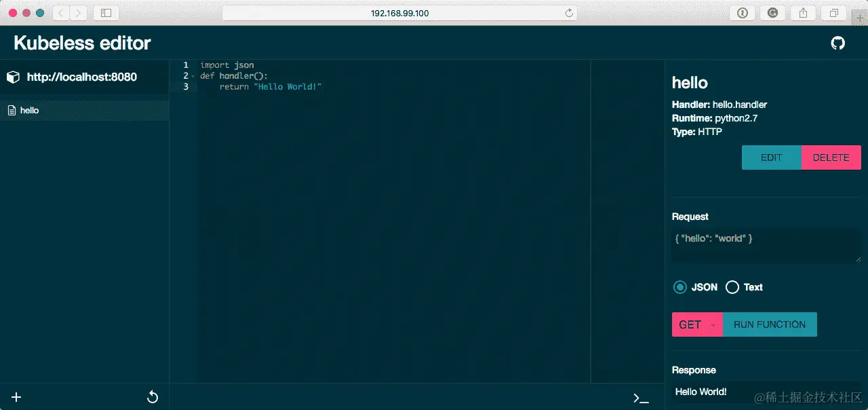Click http://localhost:8080 cluster heading
This screenshot has width=868, height=410.
(x=82, y=77)
